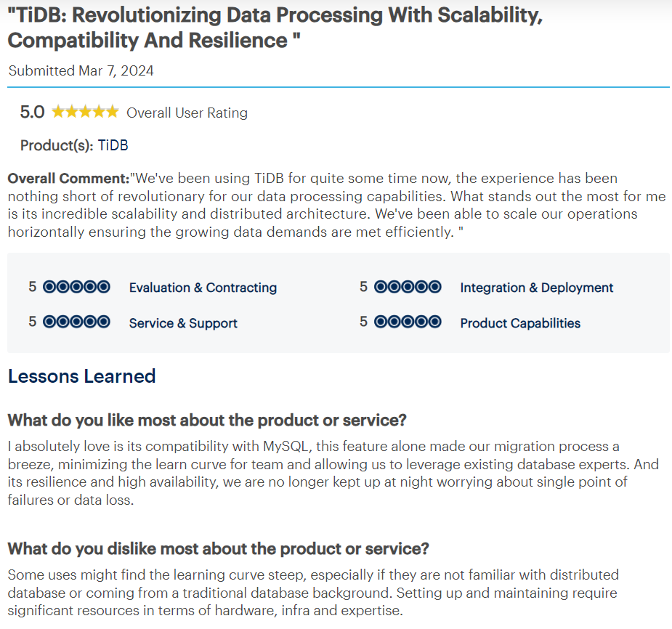
Task: Click the Lessons Learned heading
Action: (81, 376)
